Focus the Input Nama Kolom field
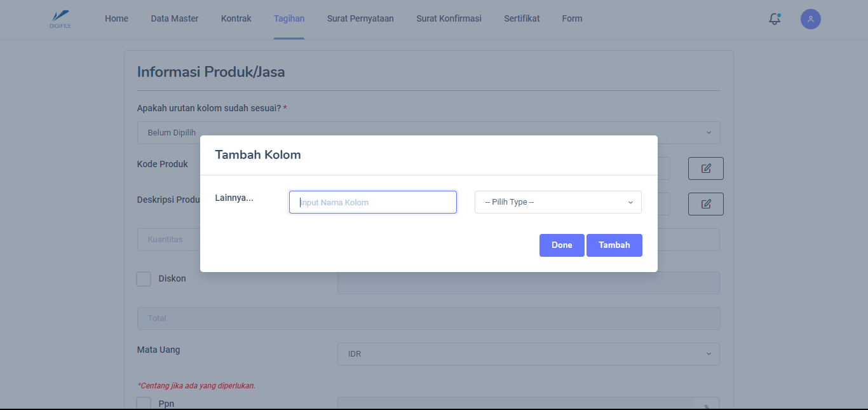 click(x=373, y=202)
